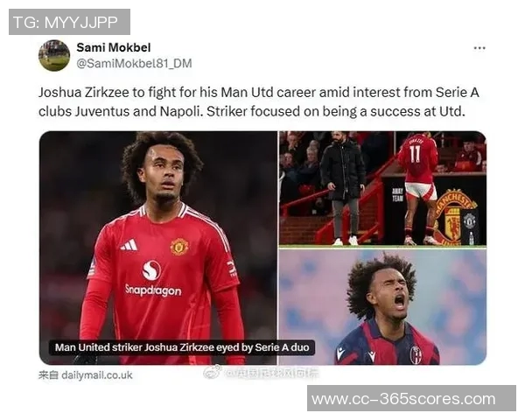
Task: Open the three-dots more options menu
Action: (x=479, y=48)
